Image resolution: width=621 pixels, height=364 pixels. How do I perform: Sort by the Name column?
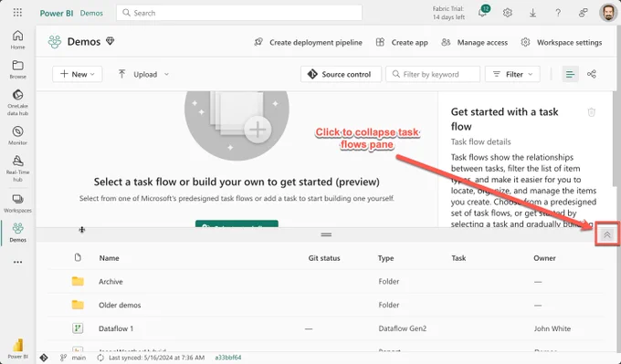coord(110,258)
